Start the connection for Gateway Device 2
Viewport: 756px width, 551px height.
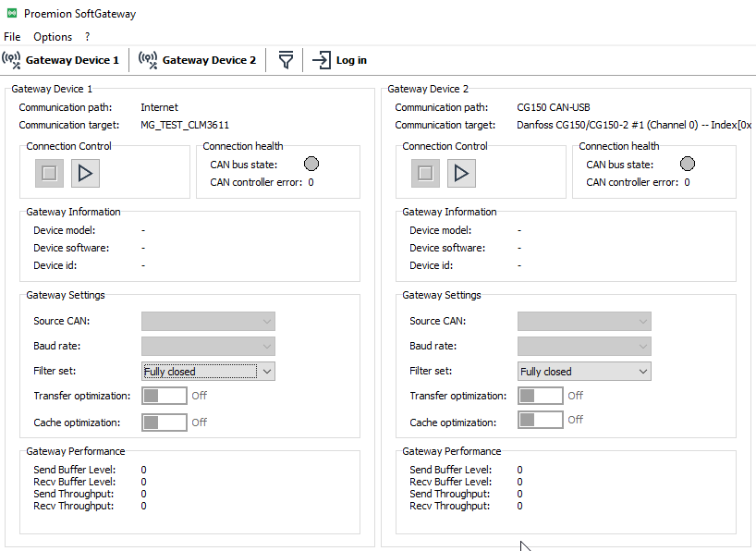[461, 173]
